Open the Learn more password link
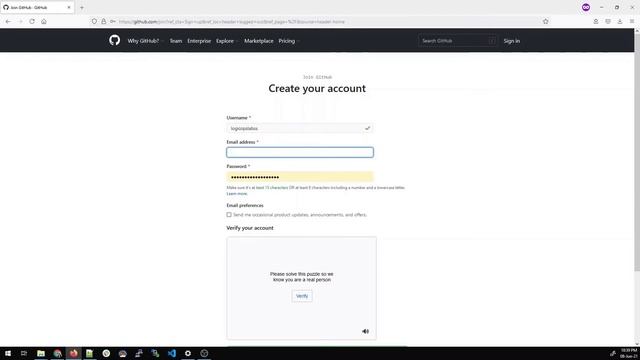This screenshot has height=360, width=640. (x=237, y=193)
